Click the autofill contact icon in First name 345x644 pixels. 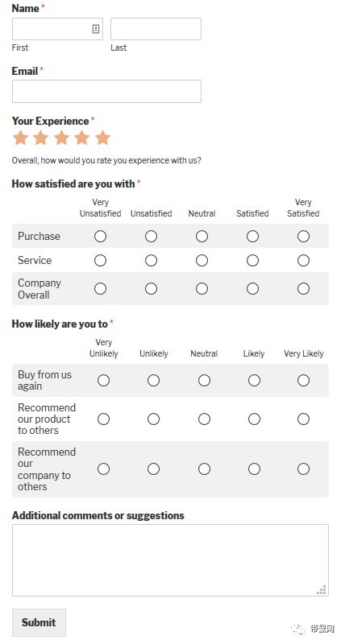pos(96,29)
